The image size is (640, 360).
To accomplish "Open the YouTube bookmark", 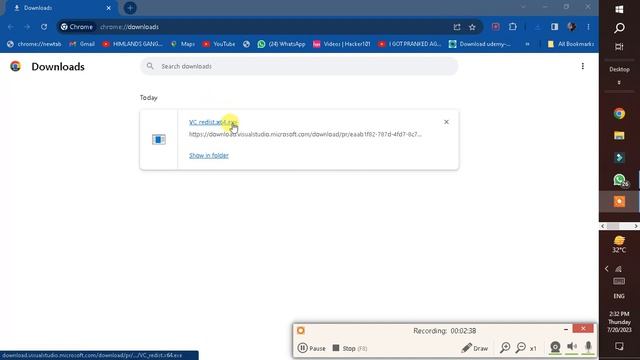I will [219, 44].
